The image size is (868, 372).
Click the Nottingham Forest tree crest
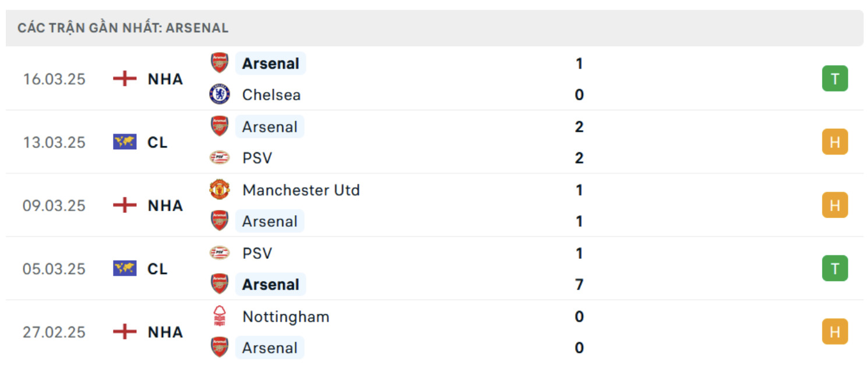click(x=219, y=317)
